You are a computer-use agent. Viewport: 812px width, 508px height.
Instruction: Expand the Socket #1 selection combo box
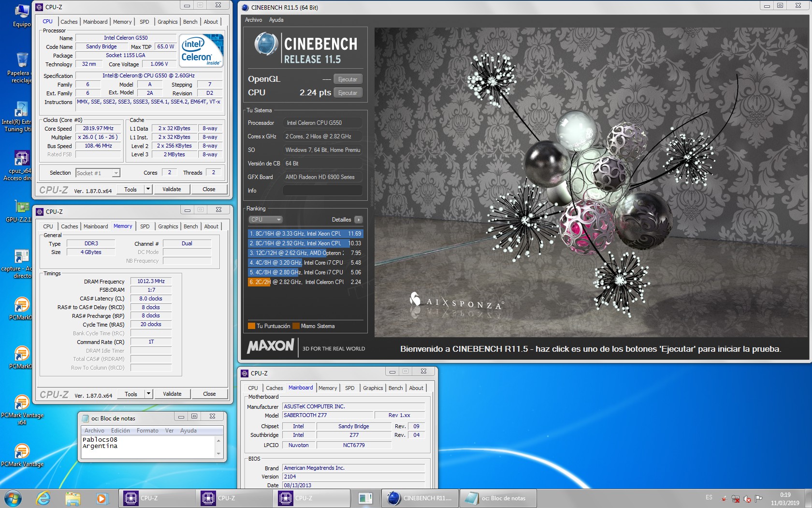click(98, 173)
